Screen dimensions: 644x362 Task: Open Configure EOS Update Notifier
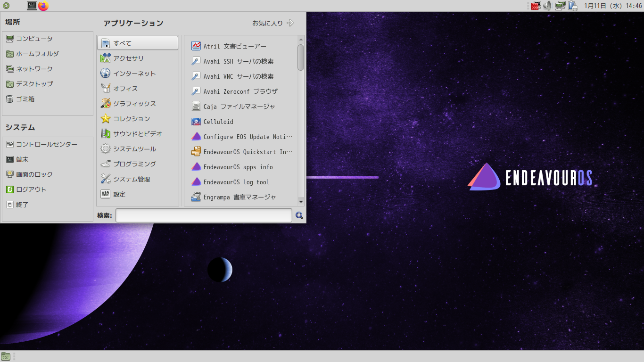pos(241,137)
